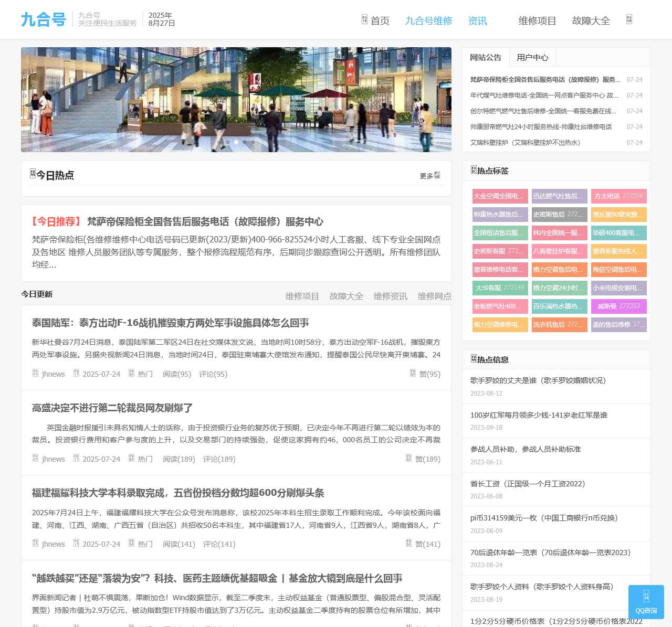
Task: Click the icon beside 热点标签 heading
Action: tap(474, 170)
